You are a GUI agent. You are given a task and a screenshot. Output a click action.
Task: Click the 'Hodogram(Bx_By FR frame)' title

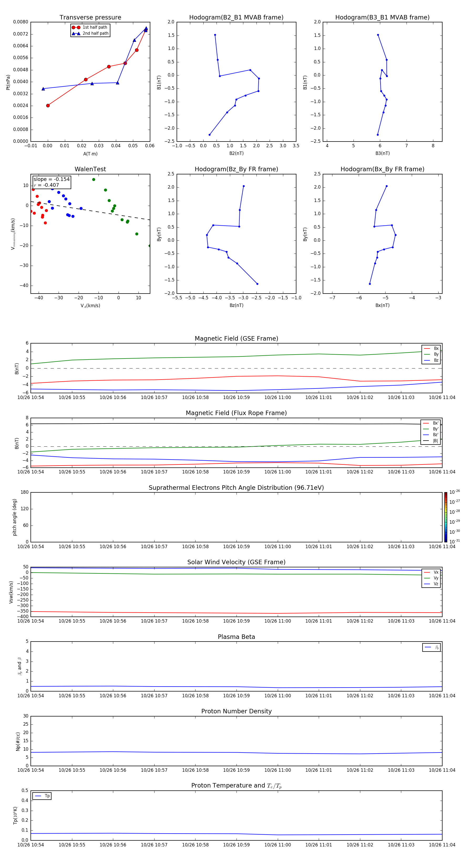click(382, 169)
